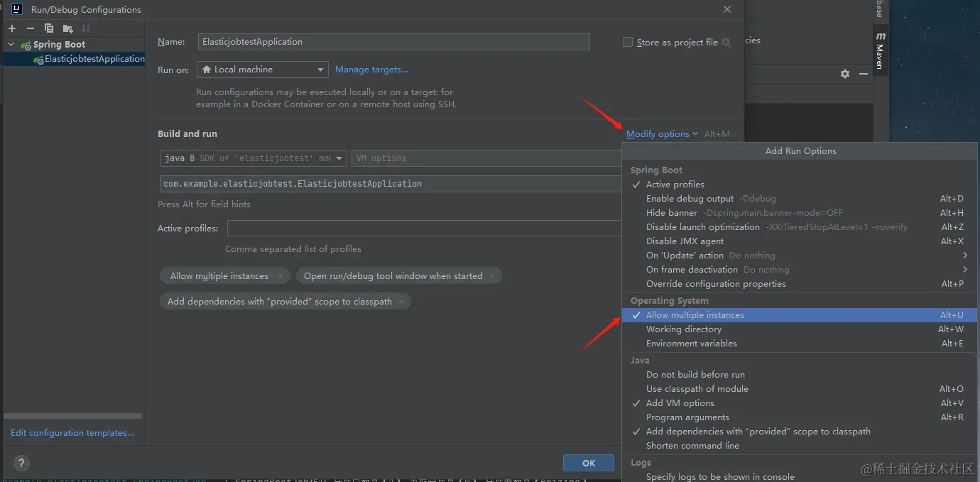This screenshot has width=980, height=482.
Task: Open the Maven tool window tab
Action: [x=881, y=50]
